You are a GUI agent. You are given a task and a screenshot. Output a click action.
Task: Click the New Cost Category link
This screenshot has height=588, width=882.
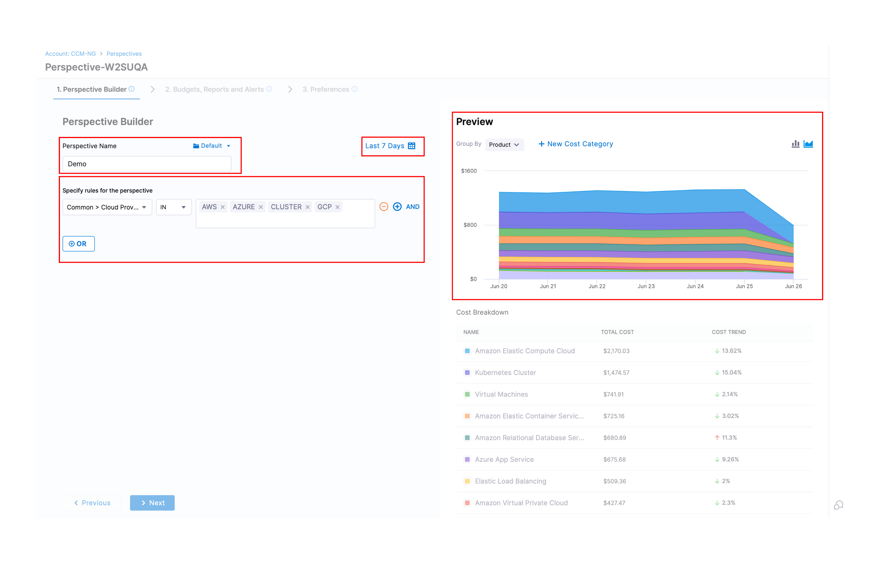[576, 144]
